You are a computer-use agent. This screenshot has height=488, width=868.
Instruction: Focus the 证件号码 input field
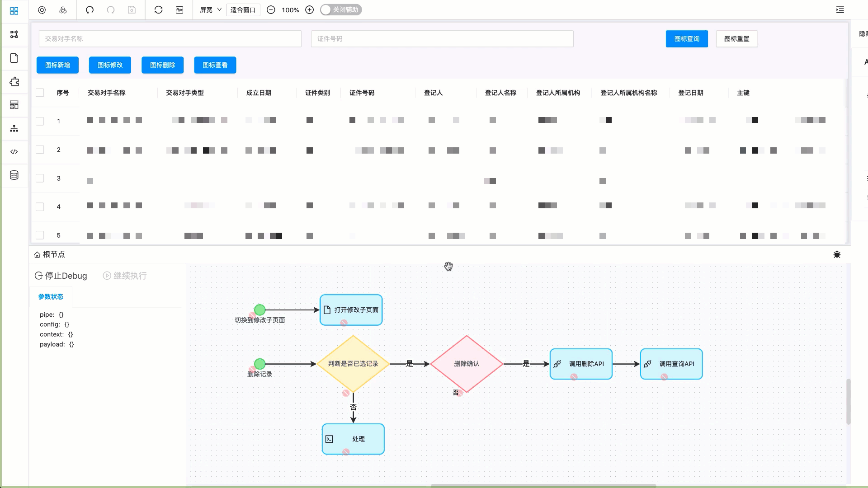[x=442, y=39]
